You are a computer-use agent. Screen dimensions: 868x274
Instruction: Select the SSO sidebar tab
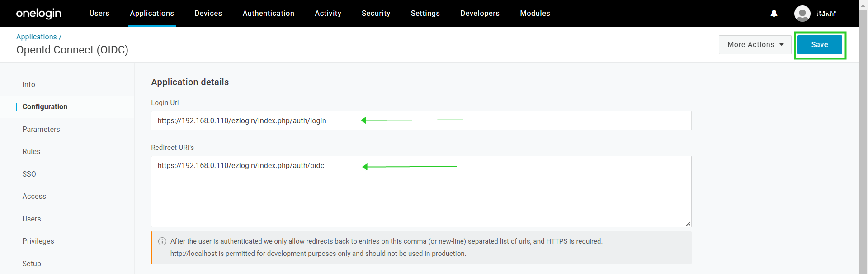point(29,174)
